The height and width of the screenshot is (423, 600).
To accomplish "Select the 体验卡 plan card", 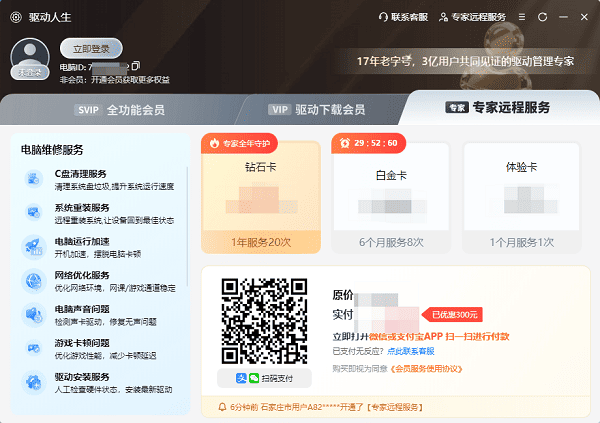I will [522, 198].
